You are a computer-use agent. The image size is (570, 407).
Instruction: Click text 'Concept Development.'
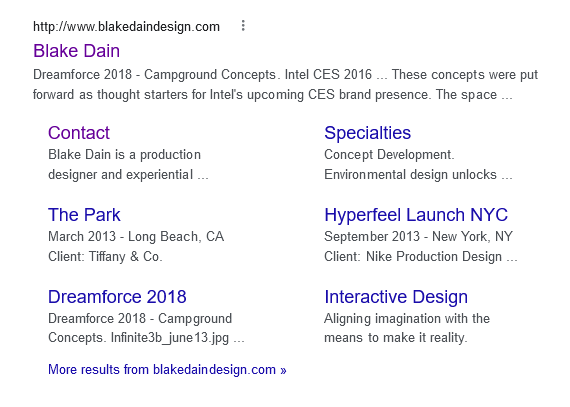coord(389,155)
